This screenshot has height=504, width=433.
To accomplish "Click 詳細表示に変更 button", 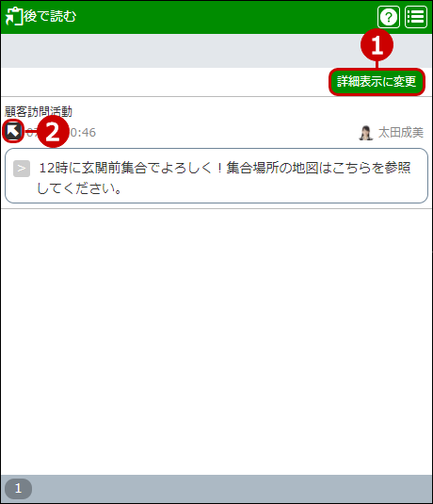I will point(377,82).
